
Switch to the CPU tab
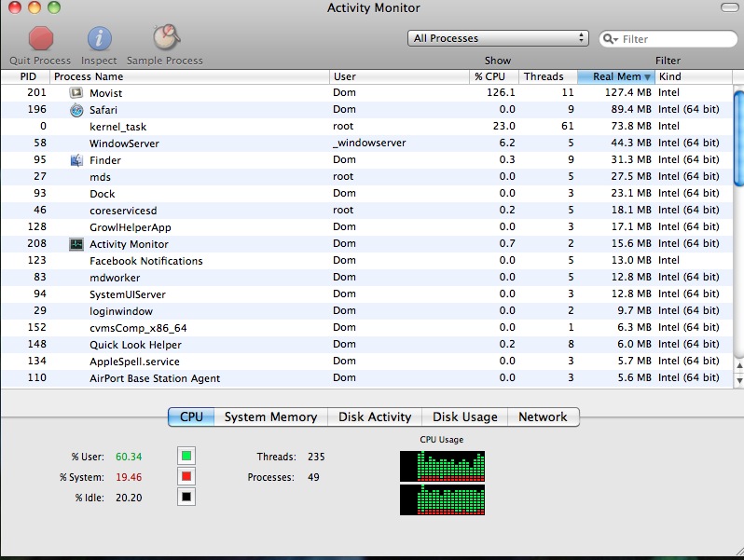[191, 417]
